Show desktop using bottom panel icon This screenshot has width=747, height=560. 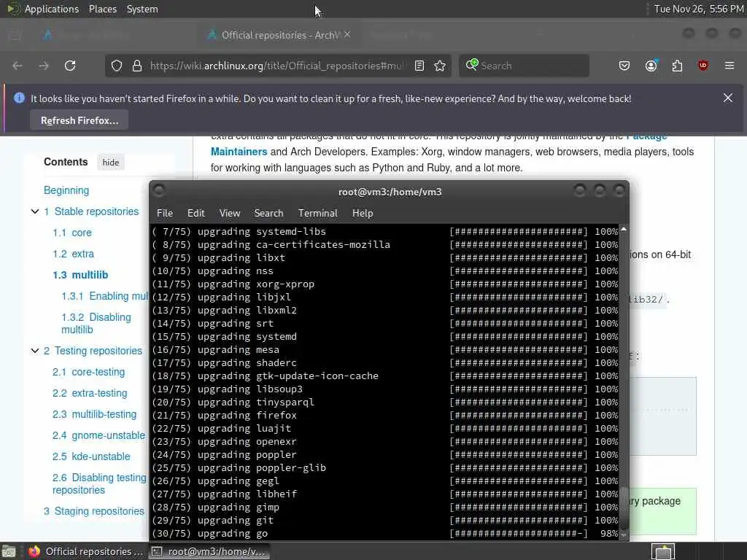click(x=9, y=551)
